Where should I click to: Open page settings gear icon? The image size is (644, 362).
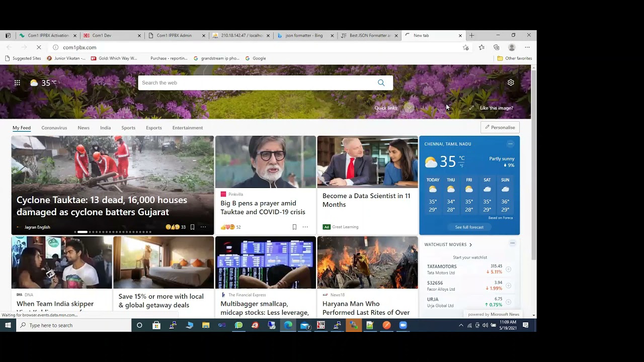coord(511,82)
